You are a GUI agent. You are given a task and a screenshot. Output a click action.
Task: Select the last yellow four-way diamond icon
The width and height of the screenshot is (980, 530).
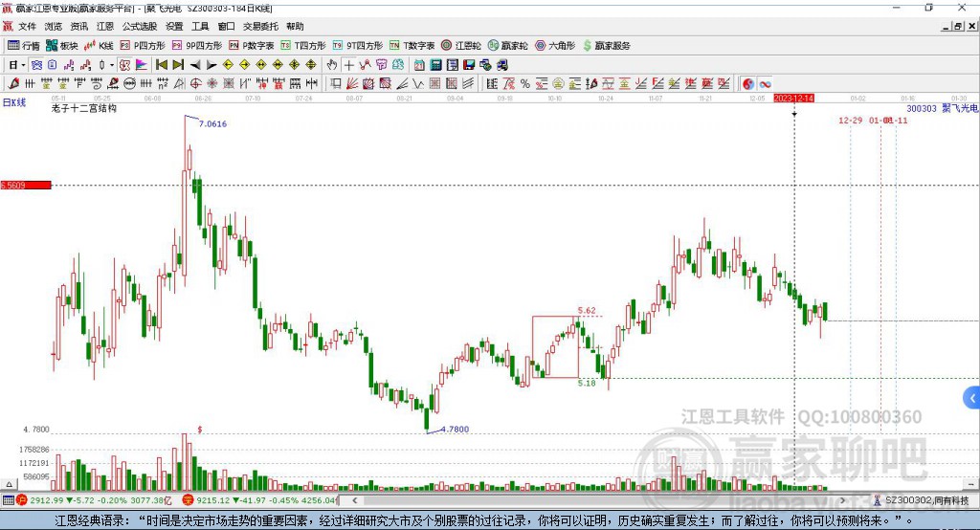[311, 65]
